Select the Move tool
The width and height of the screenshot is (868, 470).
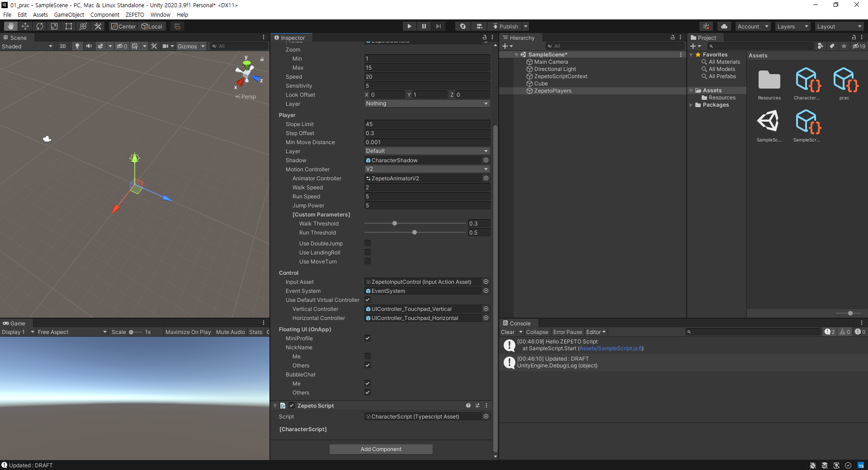click(25, 26)
